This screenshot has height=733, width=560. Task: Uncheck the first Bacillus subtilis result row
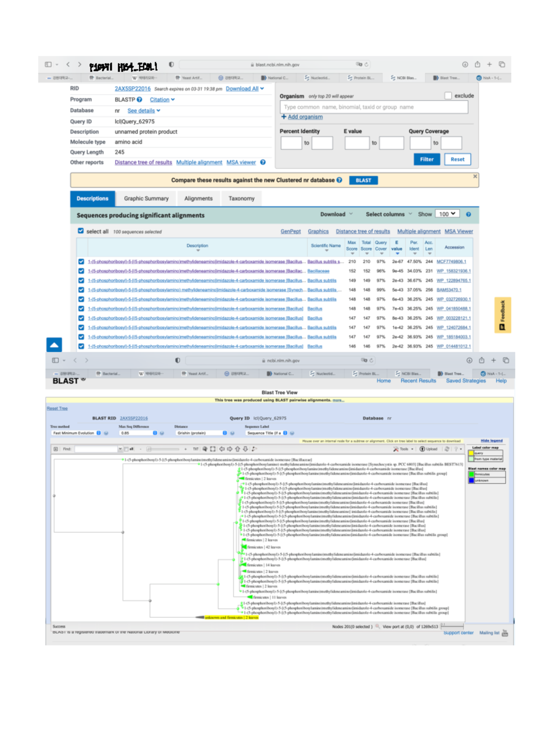click(81, 262)
